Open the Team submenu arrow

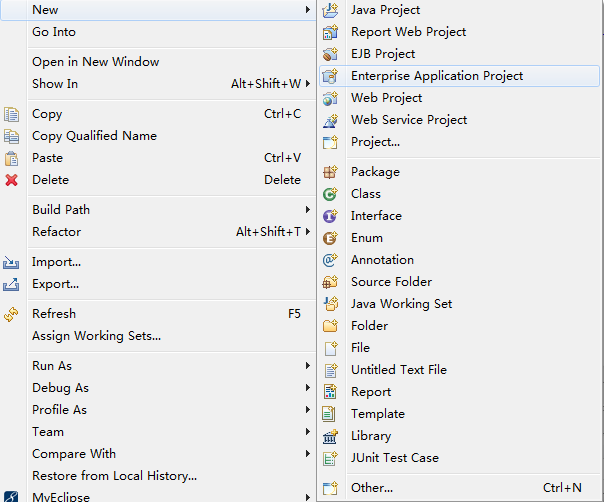307,431
